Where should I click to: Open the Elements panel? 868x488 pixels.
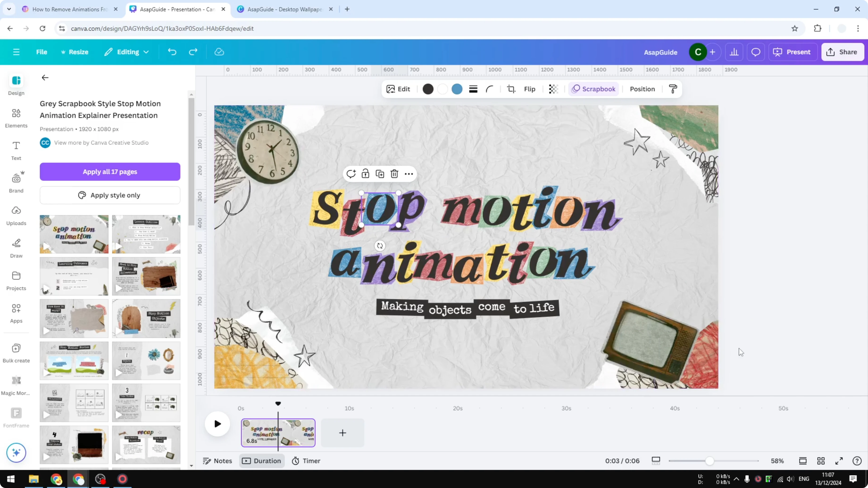pos(16,118)
